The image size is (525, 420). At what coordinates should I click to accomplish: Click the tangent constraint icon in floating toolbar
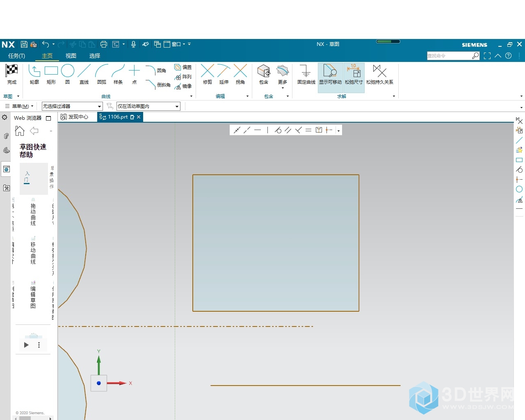(278, 130)
